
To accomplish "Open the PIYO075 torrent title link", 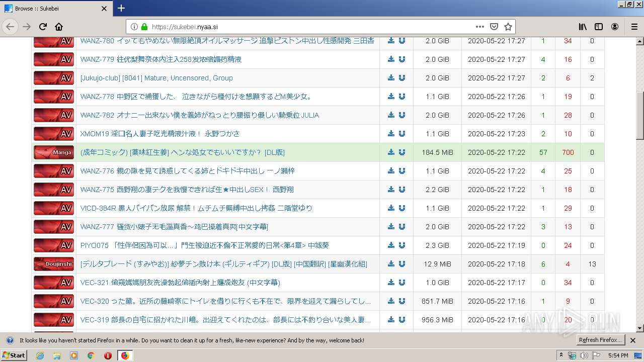I will point(204,245).
